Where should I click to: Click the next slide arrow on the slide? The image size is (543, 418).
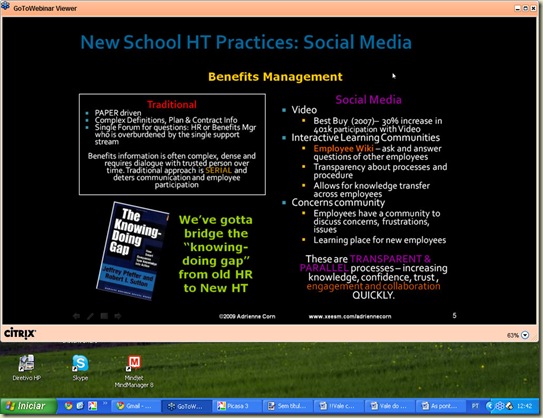click(118, 316)
